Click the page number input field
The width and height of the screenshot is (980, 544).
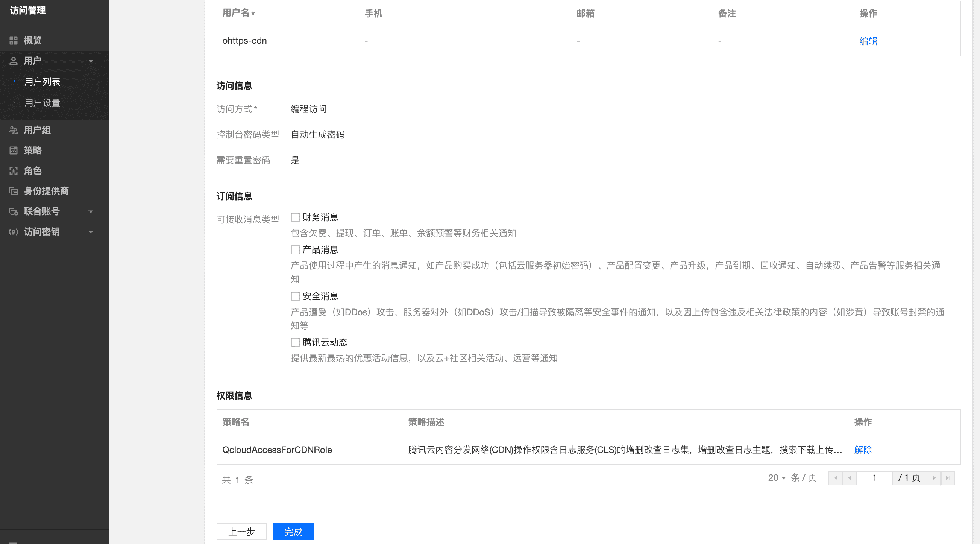(874, 478)
